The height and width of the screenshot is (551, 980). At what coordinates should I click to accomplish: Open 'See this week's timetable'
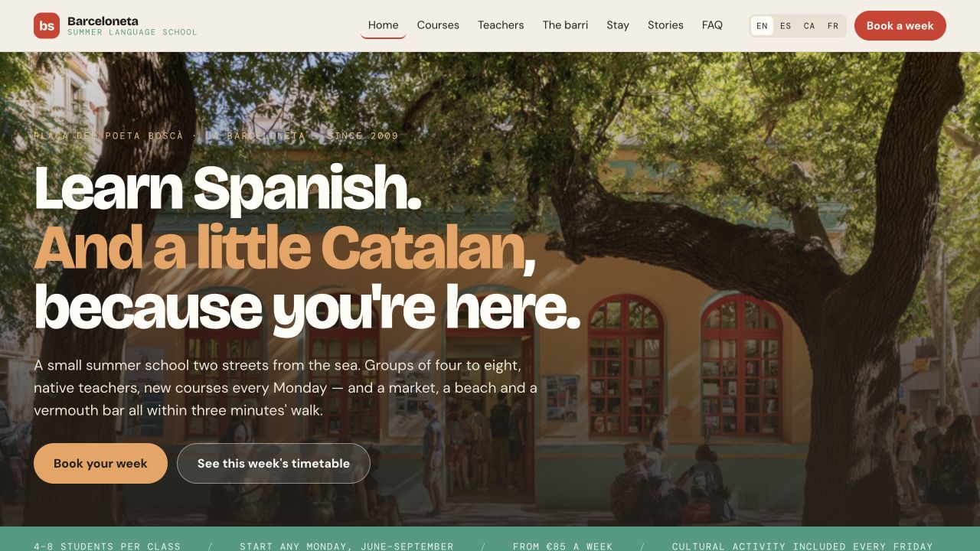pyautogui.click(x=273, y=463)
